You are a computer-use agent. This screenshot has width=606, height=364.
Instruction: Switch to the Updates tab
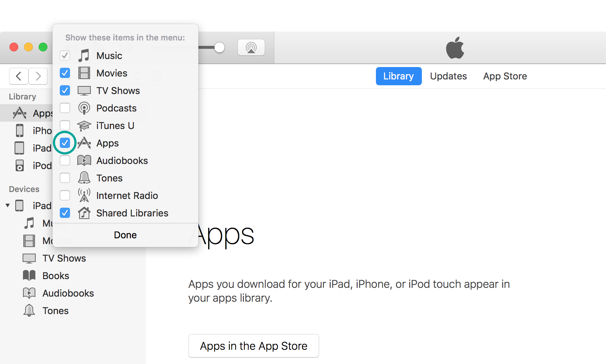[448, 76]
